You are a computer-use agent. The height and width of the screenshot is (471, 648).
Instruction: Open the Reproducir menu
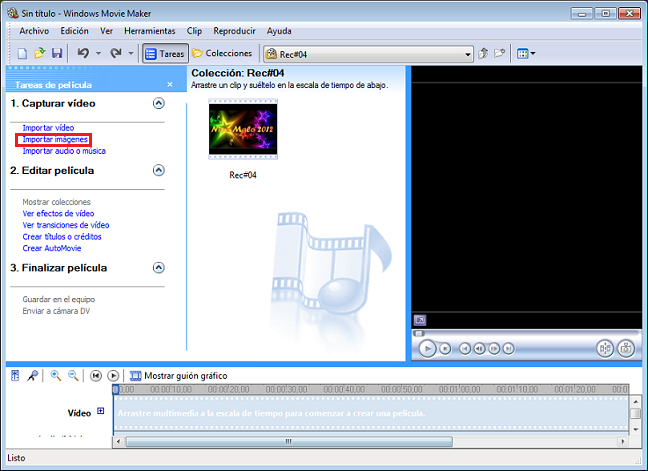tap(234, 31)
